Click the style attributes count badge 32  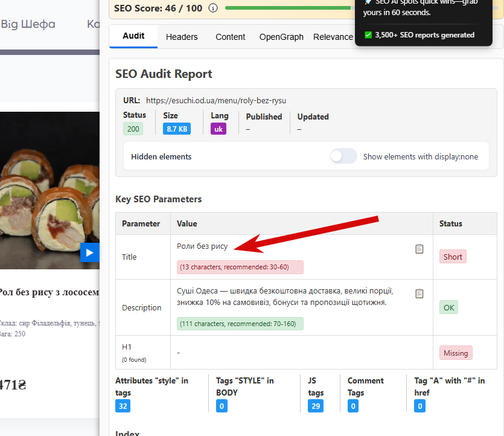pos(123,406)
